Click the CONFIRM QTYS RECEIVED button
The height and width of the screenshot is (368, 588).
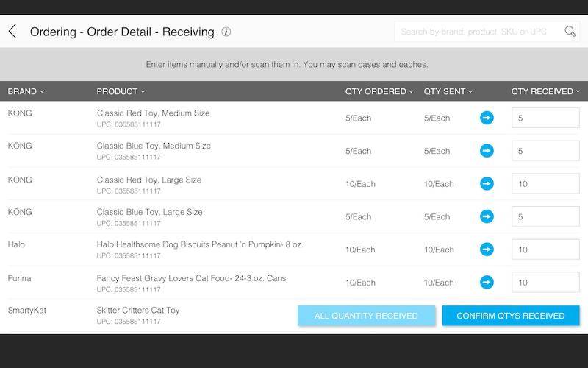[511, 316]
